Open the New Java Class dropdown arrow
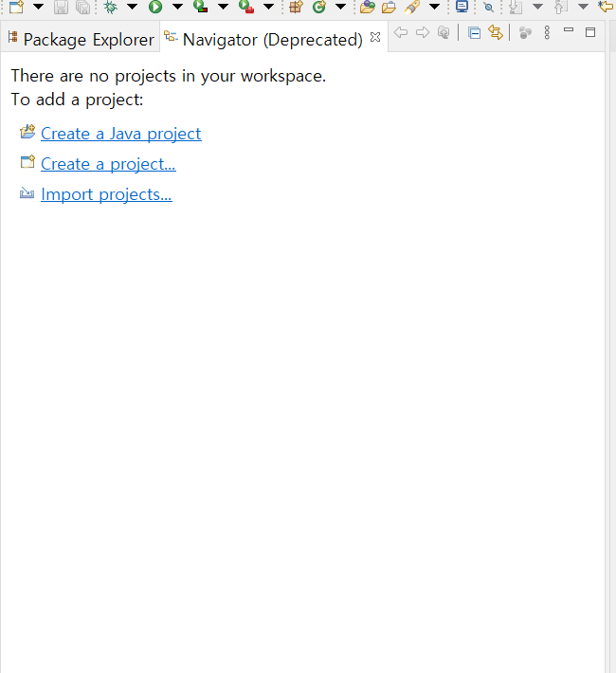The height and width of the screenshot is (673, 616). [341, 7]
